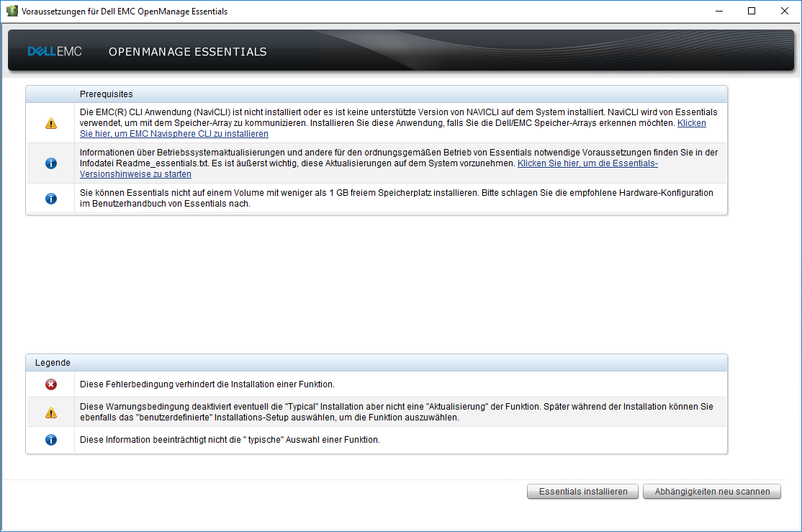Click the blue info icon in the Legende
802x532 pixels.
click(51, 440)
